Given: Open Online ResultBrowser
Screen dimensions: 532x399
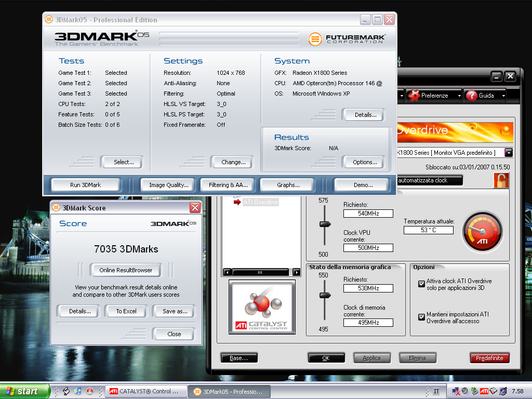Looking at the screenshot, I should [x=126, y=270].
